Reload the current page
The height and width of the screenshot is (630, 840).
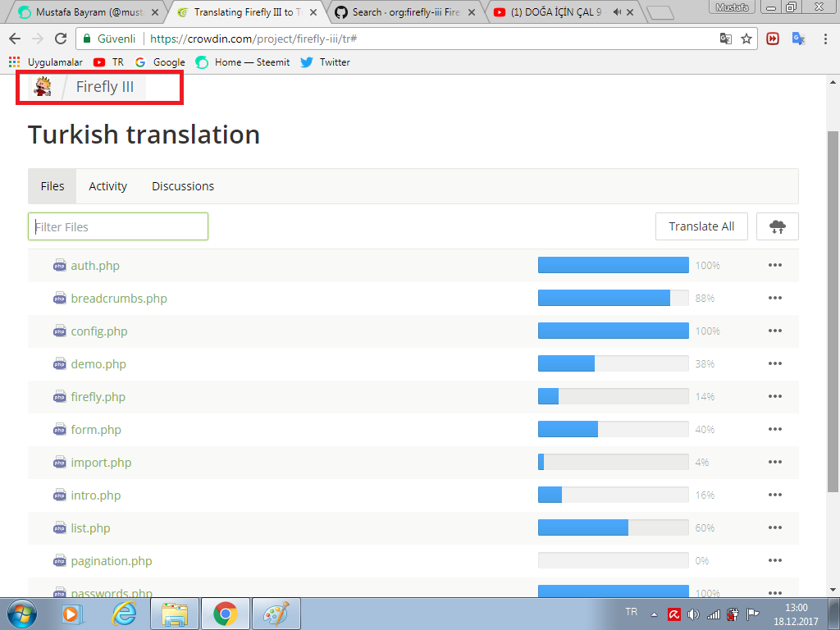61,39
